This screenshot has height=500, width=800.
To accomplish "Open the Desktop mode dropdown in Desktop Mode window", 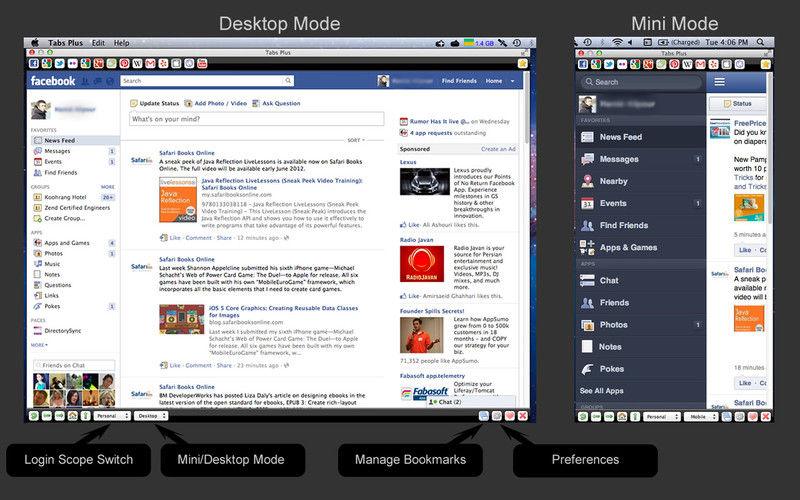I will click(151, 416).
